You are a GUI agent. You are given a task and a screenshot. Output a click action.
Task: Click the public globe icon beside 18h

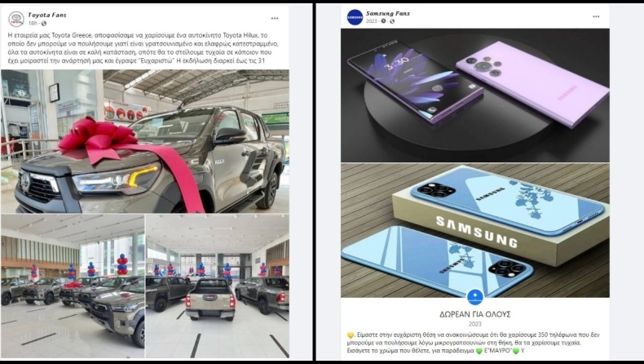click(44, 24)
